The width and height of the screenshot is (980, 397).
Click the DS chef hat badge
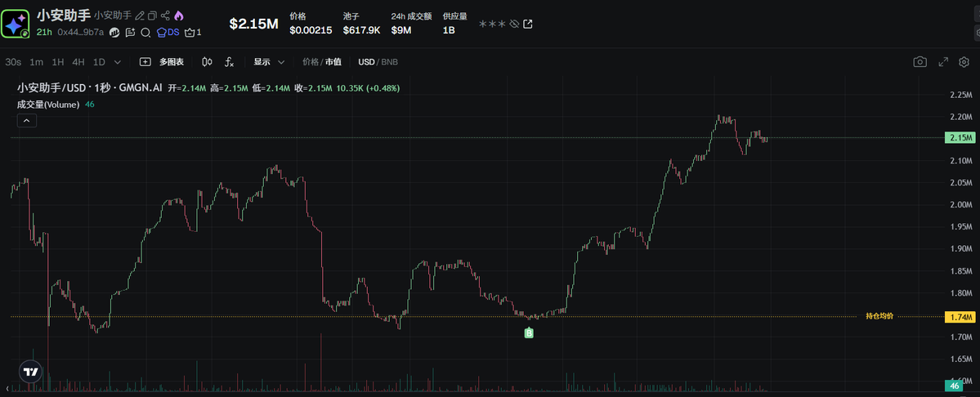(168, 33)
